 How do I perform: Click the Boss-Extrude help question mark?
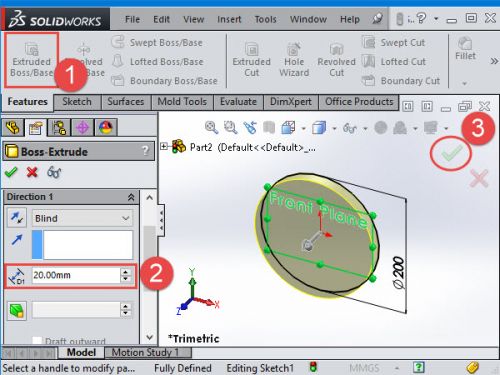[x=145, y=151]
